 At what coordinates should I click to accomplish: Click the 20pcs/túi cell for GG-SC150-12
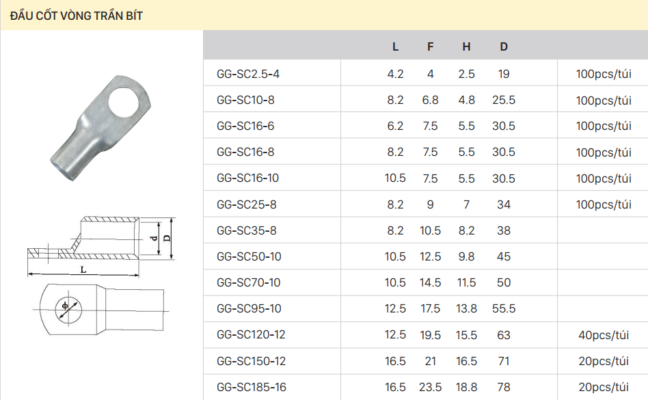[x=603, y=360]
